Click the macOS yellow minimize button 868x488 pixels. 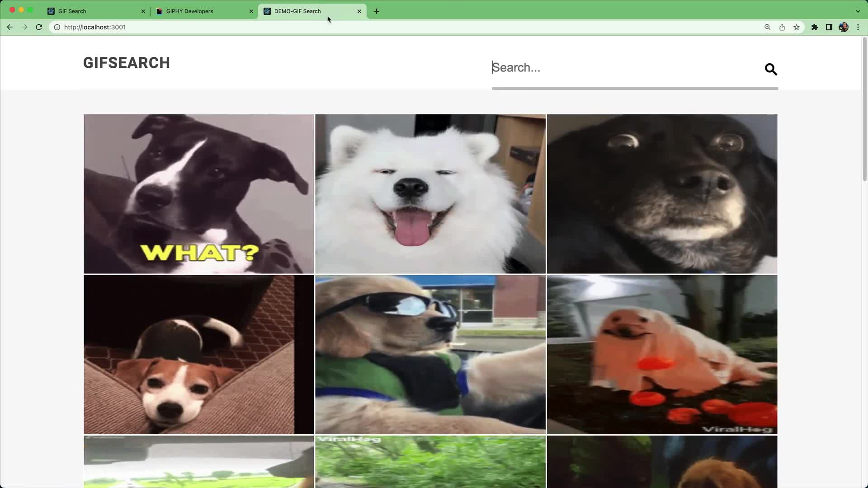[21, 10]
